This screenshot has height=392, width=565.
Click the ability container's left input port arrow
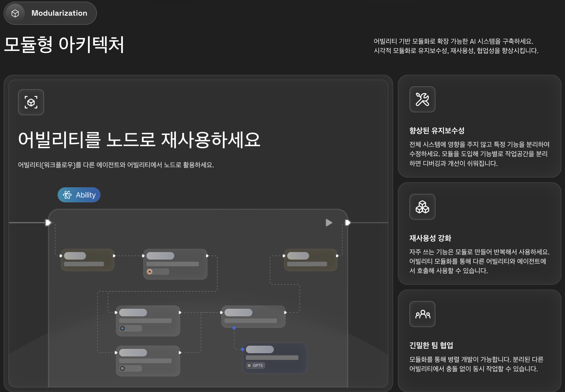click(48, 223)
